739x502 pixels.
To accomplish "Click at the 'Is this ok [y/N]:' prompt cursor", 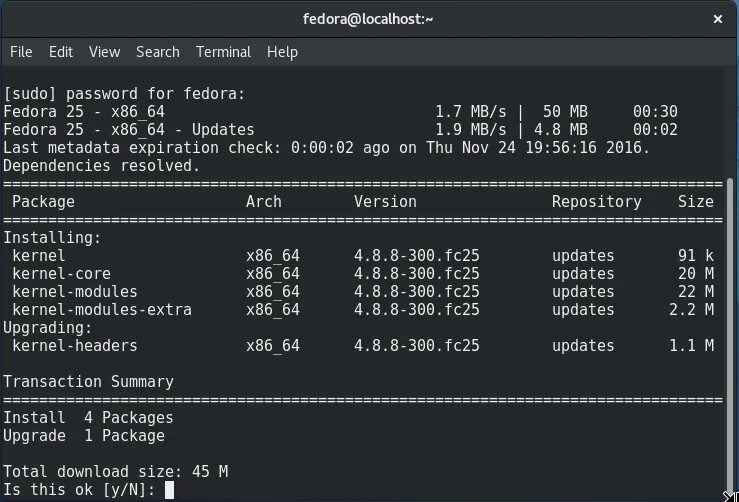I will (x=170, y=490).
